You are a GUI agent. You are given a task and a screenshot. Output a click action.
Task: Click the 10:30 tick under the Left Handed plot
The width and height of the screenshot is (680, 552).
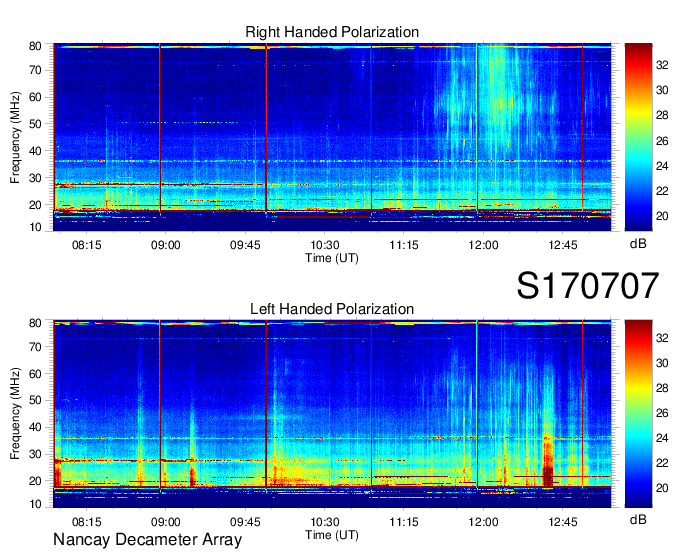(x=324, y=522)
